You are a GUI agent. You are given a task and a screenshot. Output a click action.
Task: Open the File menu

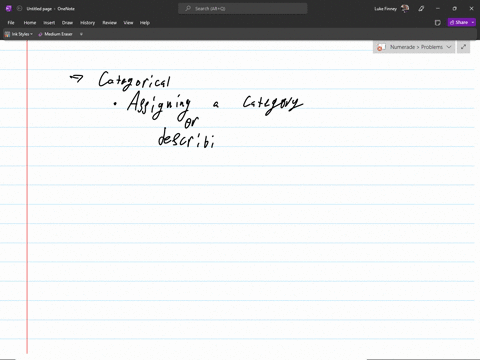coord(11,23)
